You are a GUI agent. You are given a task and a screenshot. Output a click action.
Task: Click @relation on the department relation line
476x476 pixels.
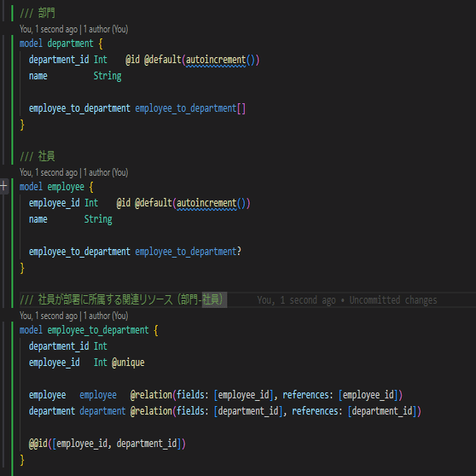(151, 411)
